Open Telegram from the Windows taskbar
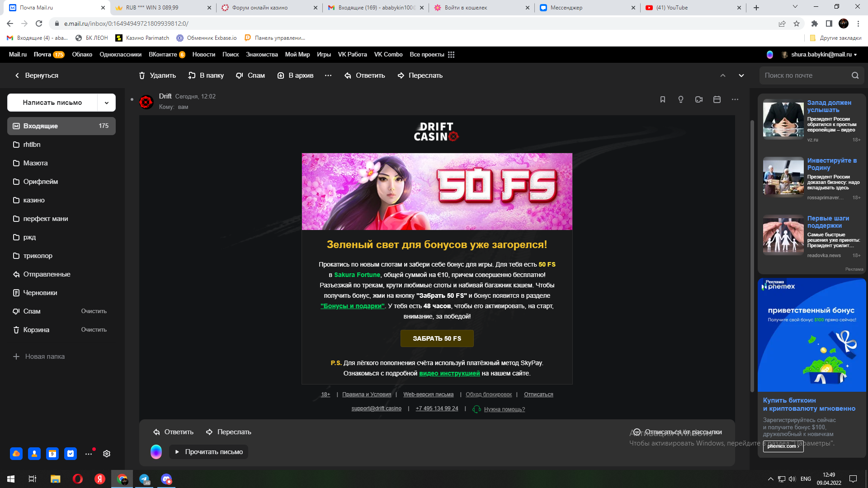This screenshot has height=488, width=868. [144, 479]
